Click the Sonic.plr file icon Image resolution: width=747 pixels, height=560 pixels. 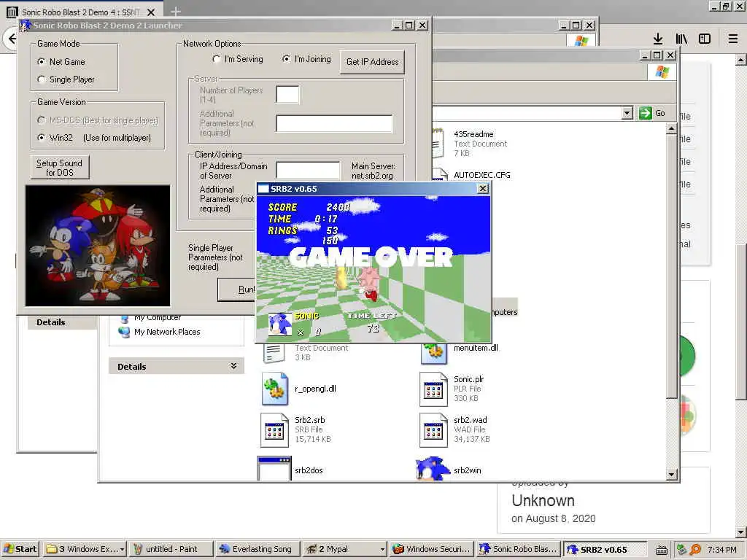point(433,389)
